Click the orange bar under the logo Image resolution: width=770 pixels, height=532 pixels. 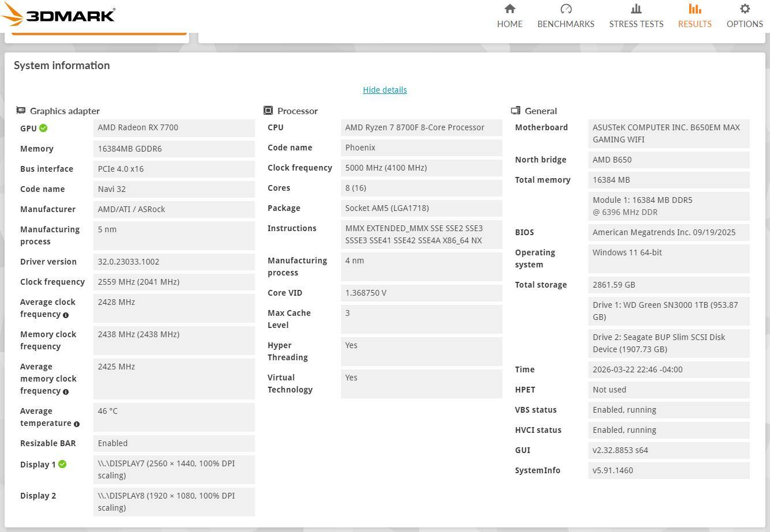coord(99,33)
